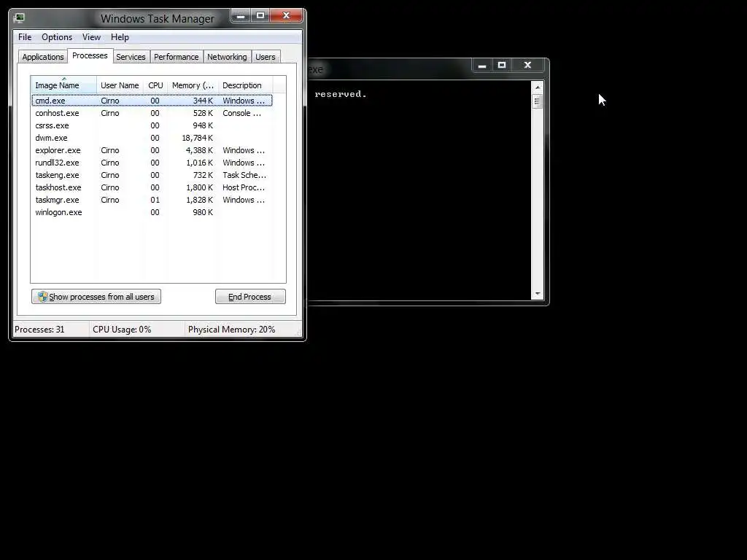Minimize the command prompt window

pyautogui.click(x=482, y=65)
